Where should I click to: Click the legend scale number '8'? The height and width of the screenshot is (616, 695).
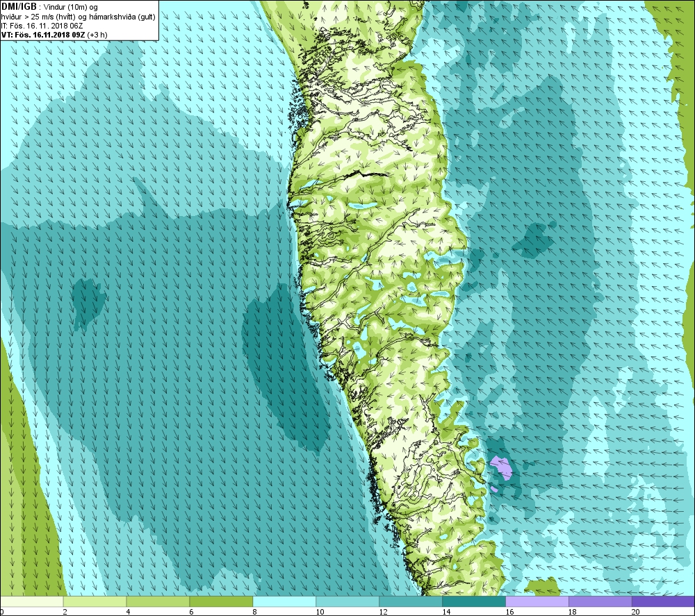coord(255,612)
